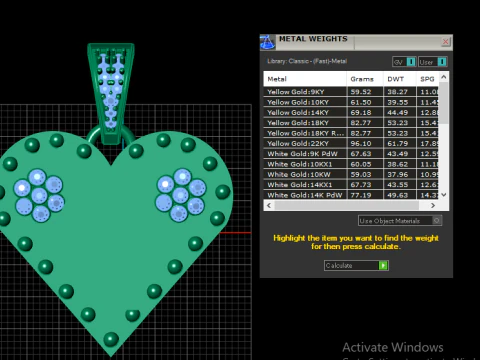Select the Yellow Gold:22KY row
Viewport: 480px width, 360px height.
pos(351,143)
